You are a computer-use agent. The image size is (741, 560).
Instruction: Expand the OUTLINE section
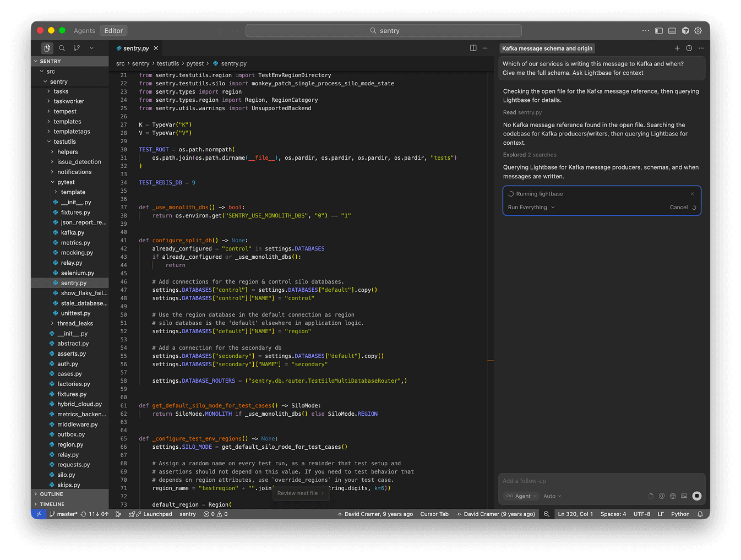(x=51, y=494)
